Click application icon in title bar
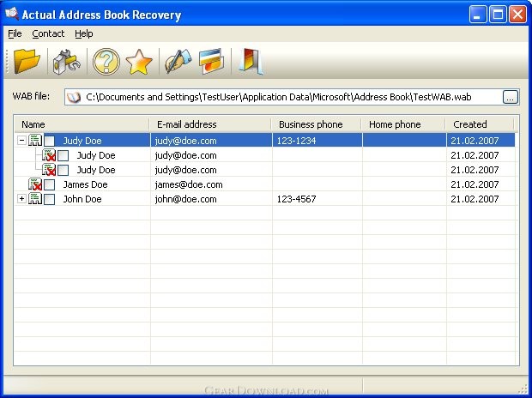The height and width of the screenshot is (398, 532). 11,14
